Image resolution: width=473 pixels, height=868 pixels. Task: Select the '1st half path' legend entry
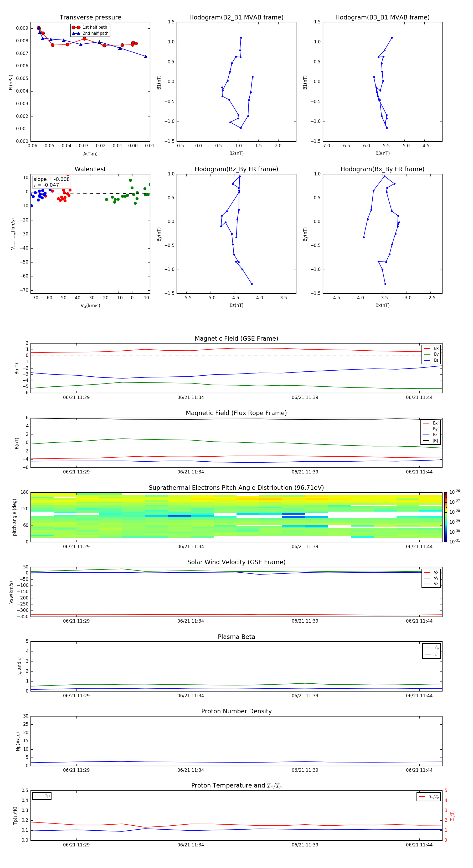point(90,27)
